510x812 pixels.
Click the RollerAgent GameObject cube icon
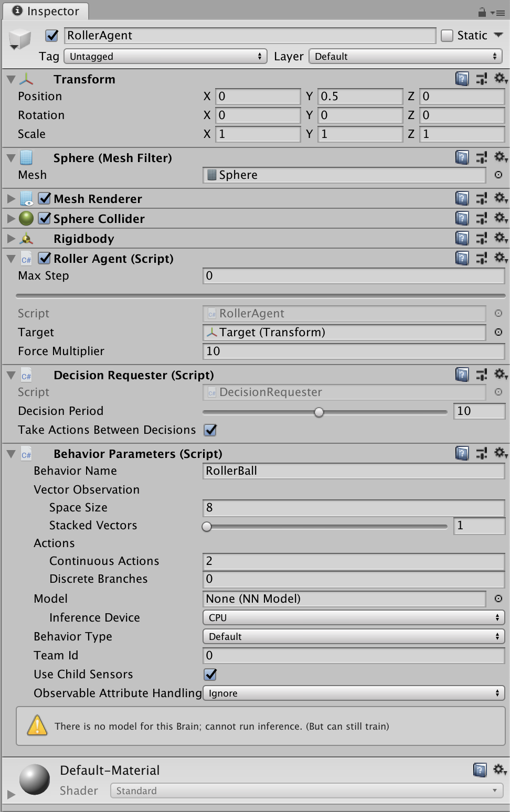(20, 38)
